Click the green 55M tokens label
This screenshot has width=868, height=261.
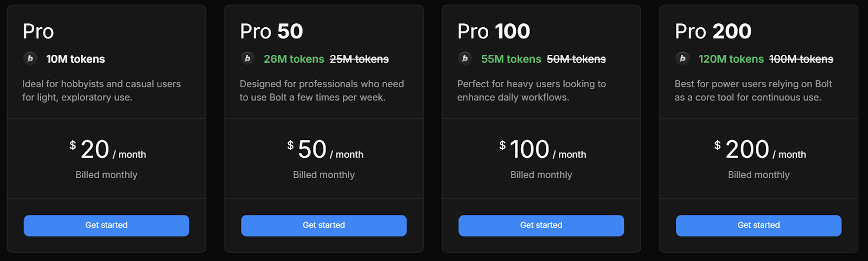(x=511, y=59)
